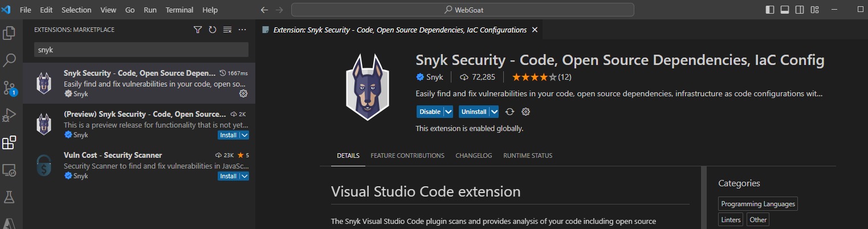The width and height of the screenshot is (868, 229).
Task: Open customize layout icon
Action: tap(814, 10)
